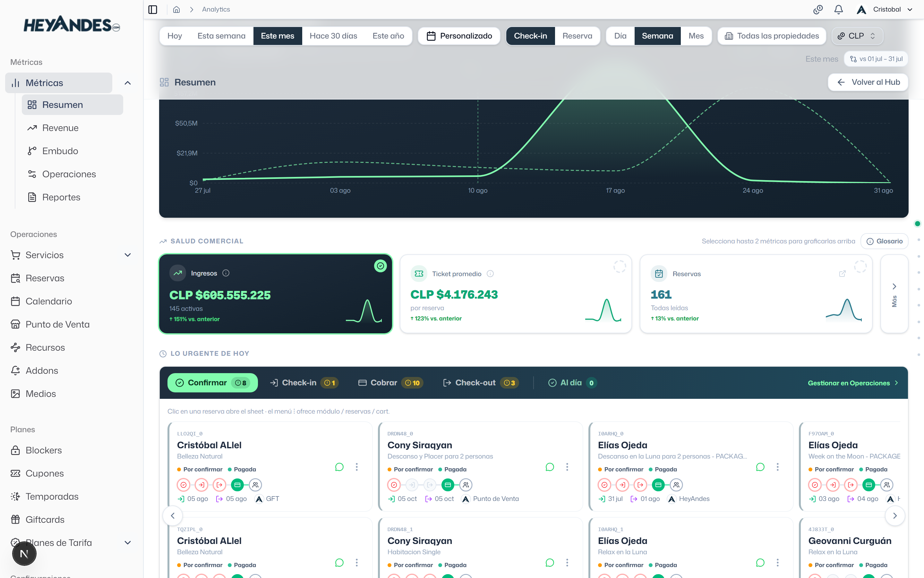Screen dimensions: 924x578
Task: Expand the Más metrics panel
Action: [x=894, y=294]
